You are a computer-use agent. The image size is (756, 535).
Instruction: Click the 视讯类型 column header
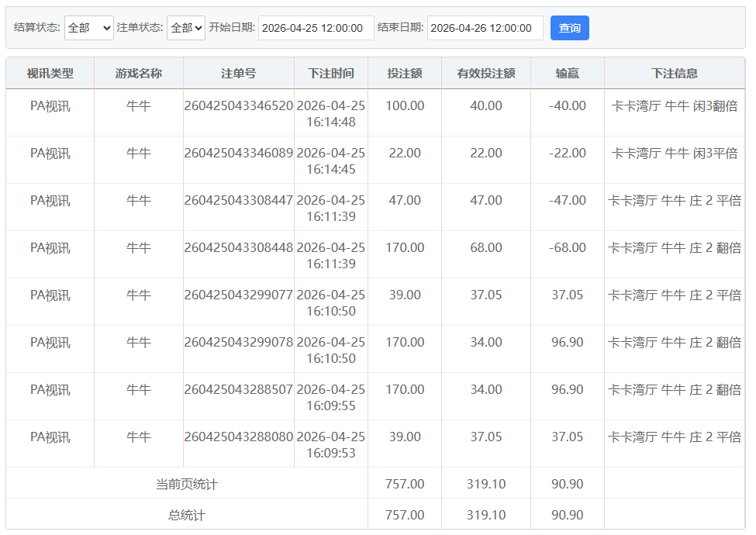[50, 74]
